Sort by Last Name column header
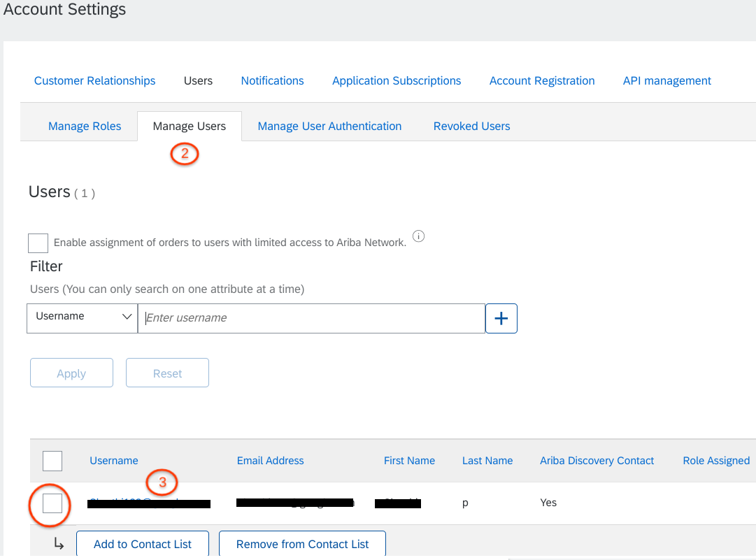Screen dimensions: 756x560 coord(487,461)
